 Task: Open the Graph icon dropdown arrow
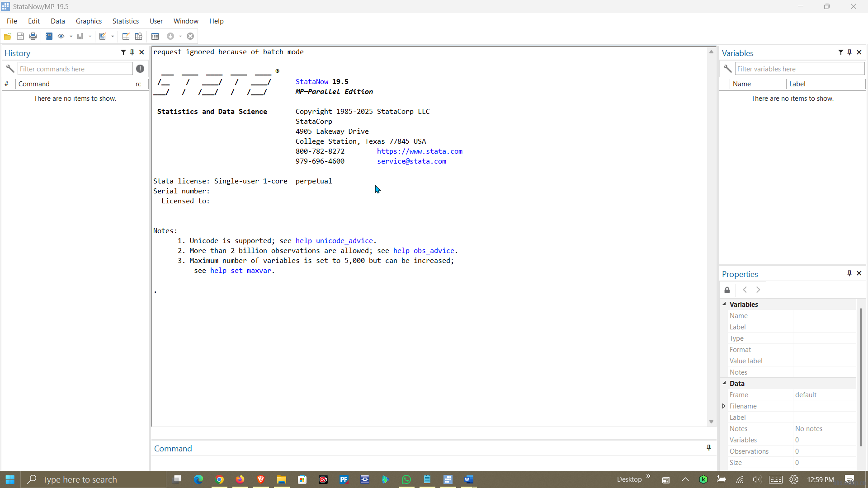pos(90,37)
